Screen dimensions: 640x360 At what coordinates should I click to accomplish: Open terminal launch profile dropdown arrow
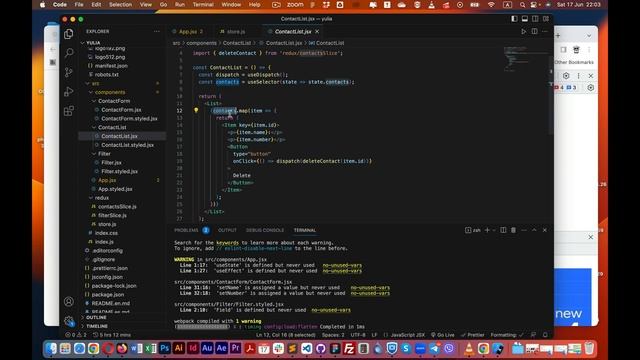click(494, 230)
